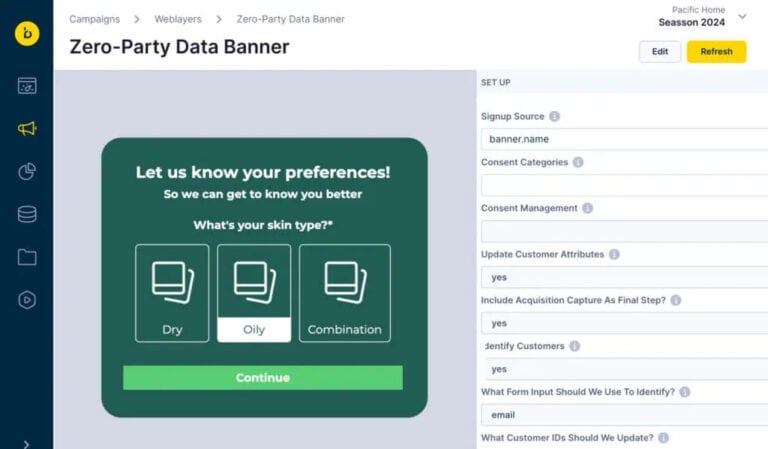The image size is (768, 449).
Task: Show info for Update Customer Attributes
Action: click(x=614, y=254)
